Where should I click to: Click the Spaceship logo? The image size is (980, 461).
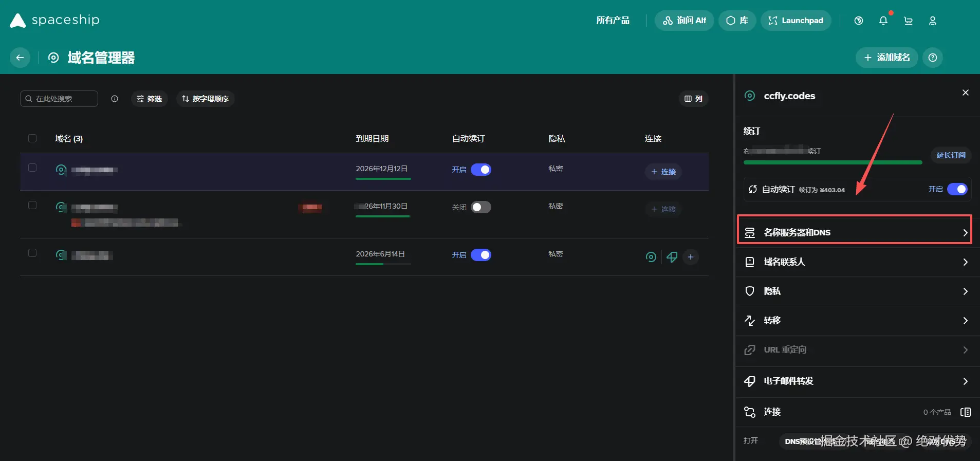(x=54, y=20)
